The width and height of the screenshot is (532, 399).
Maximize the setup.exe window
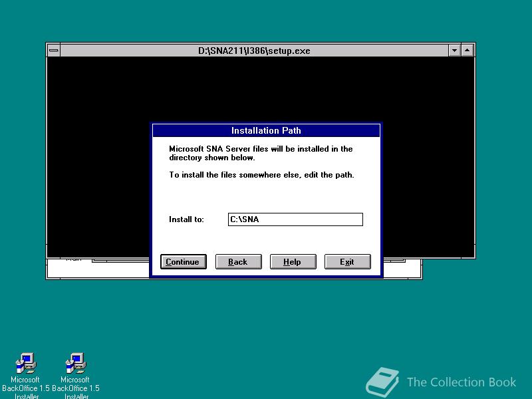[467, 51]
